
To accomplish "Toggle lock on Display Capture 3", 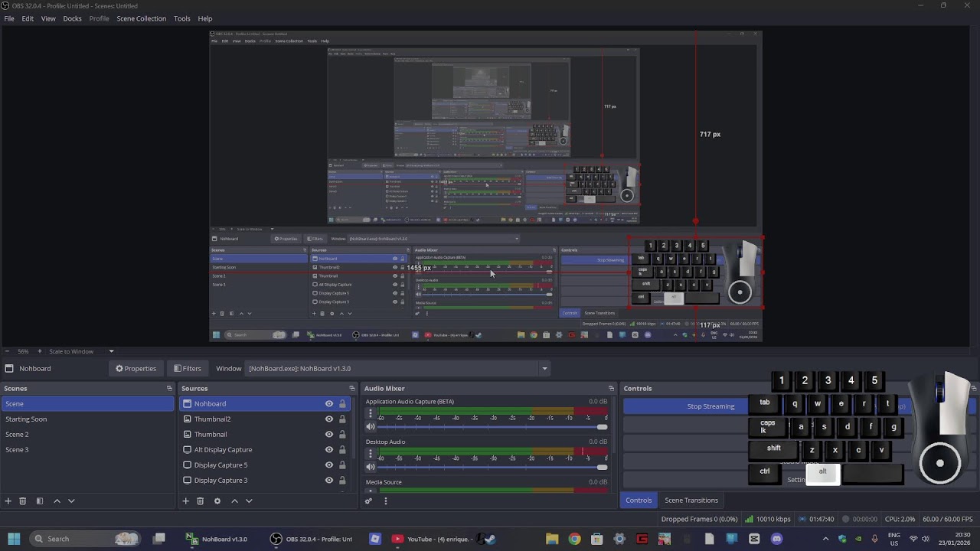I will pyautogui.click(x=342, y=481).
